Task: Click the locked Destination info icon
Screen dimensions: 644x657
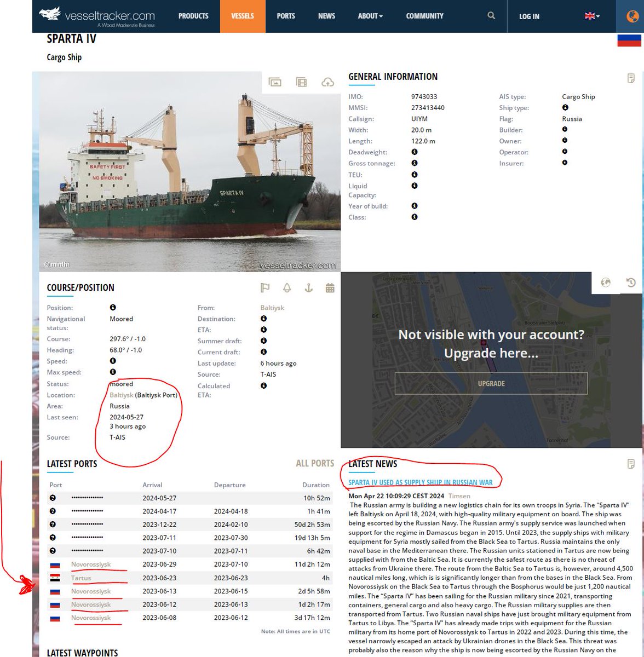Action: coord(263,318)
